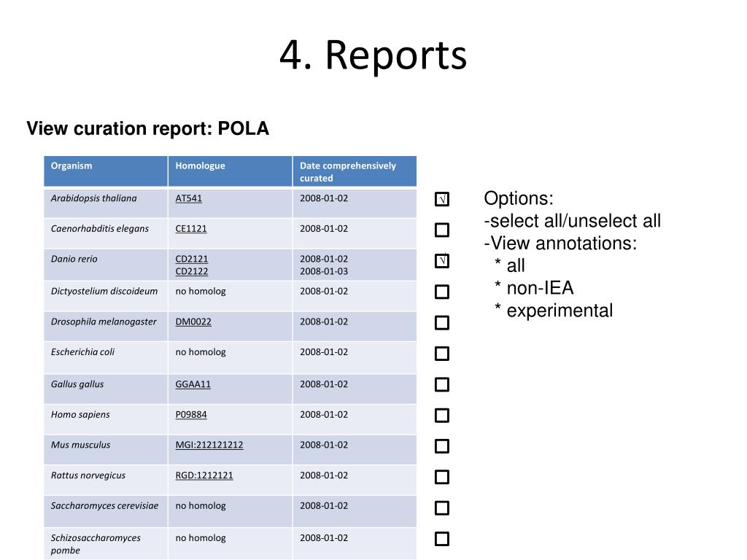Click the 'Options:' heading text
Image resolution: width=747 pixels, height=560 pixels.
pyautogui.click(x=519, y=198)
